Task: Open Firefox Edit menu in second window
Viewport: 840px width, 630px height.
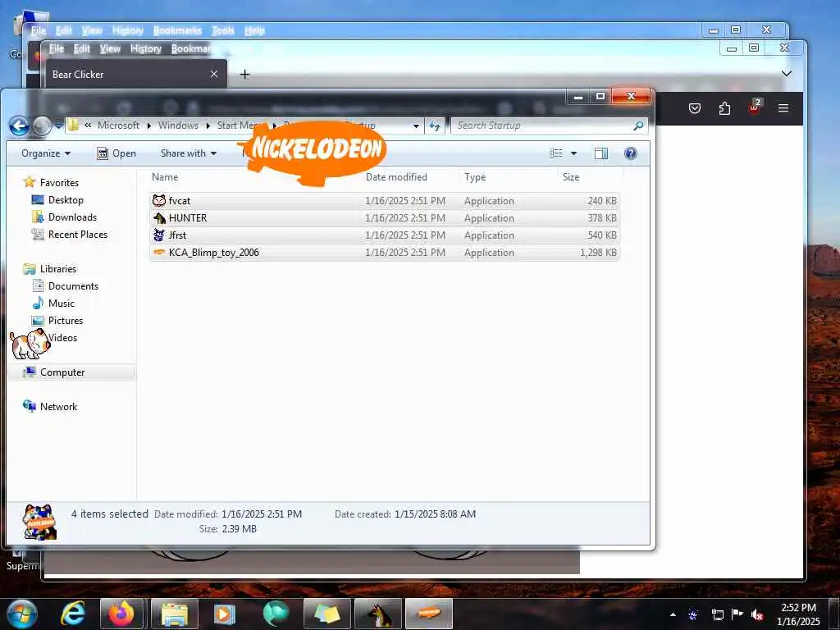Action: pos(81,48)
